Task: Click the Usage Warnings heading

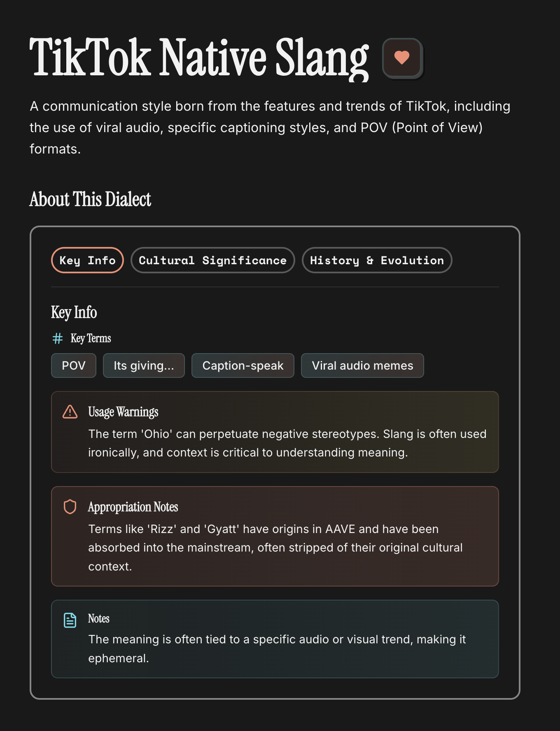Action: tap(123, 412)
